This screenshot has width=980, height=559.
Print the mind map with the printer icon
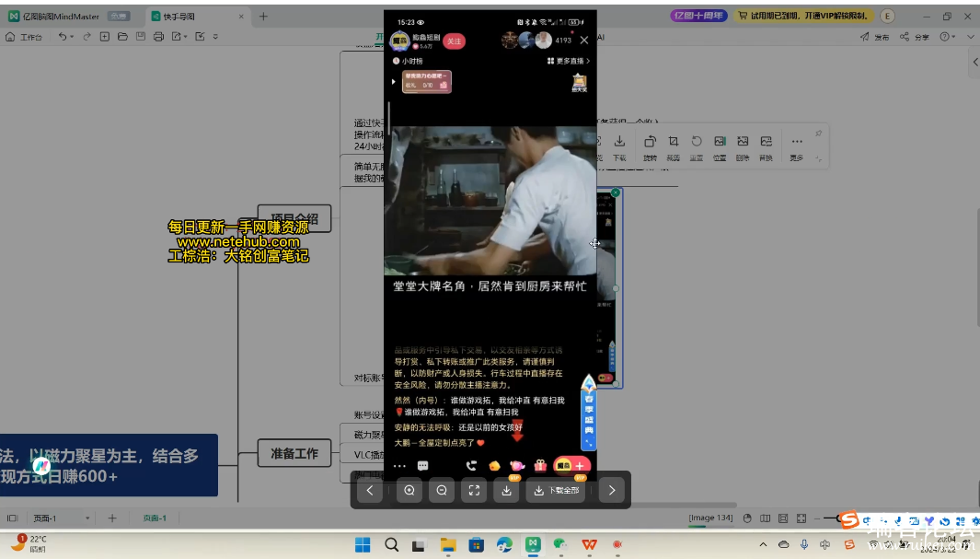(x=158, y=37)
